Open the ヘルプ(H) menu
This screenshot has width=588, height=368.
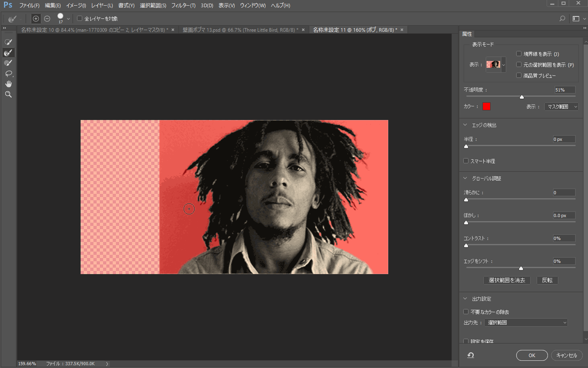click(x=280, y=6)
